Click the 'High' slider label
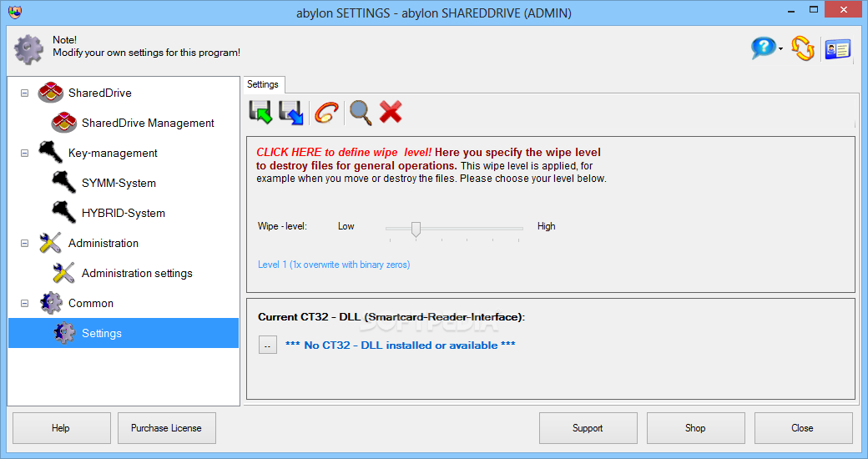This screenshot has height=459, width=868. pos(547,226)
